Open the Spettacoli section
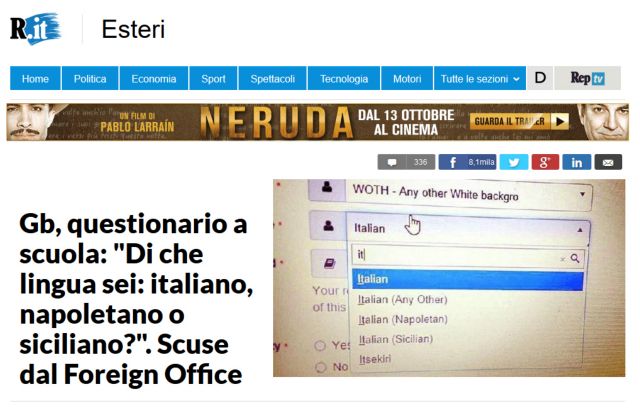Image resolution: width=640 pixels, height=413 pixels. click(272, 78)
